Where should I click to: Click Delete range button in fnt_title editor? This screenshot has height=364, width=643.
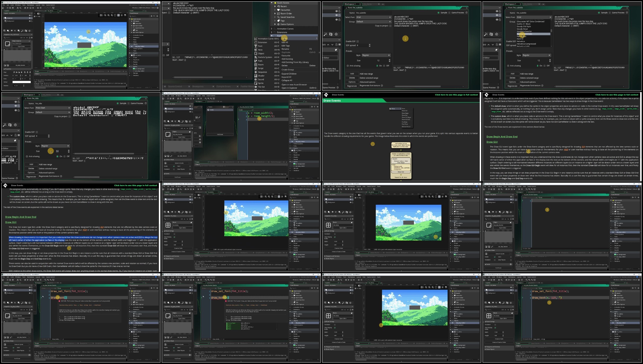click(31, 168)
